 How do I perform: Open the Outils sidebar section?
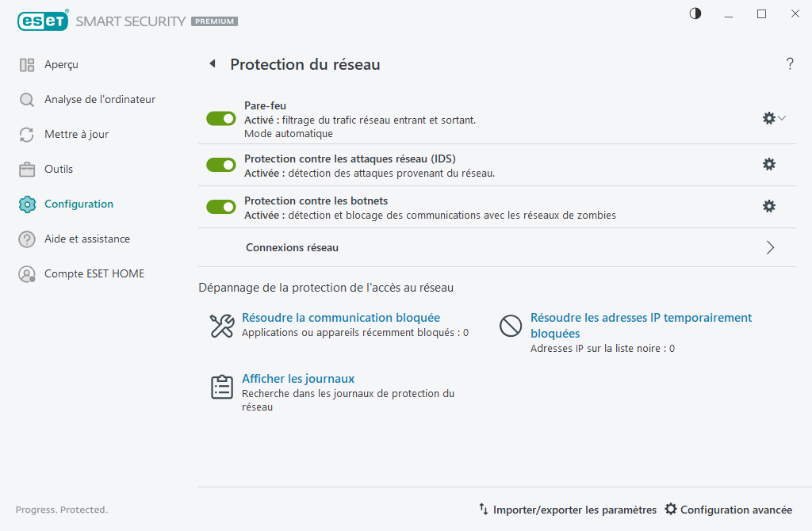58,169
